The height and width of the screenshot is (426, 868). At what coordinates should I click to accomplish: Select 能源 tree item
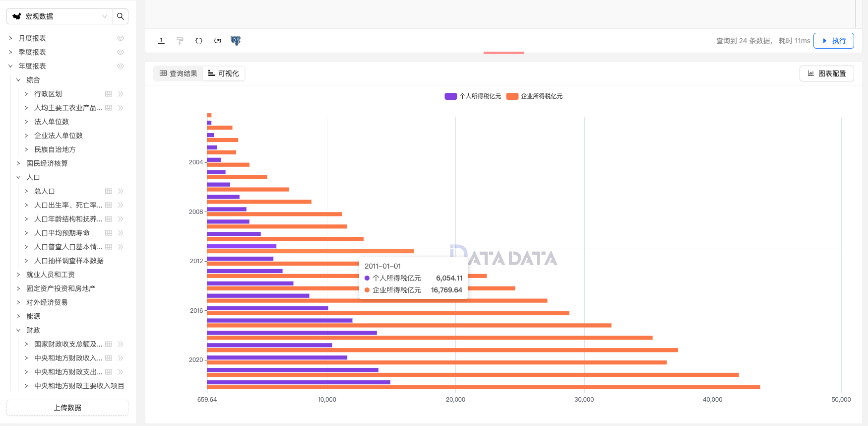[33, 316]
